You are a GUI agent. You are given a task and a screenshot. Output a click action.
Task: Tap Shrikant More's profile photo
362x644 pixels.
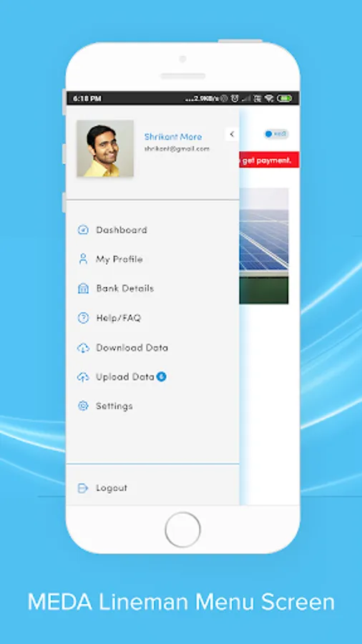click(x=105, y=149)
